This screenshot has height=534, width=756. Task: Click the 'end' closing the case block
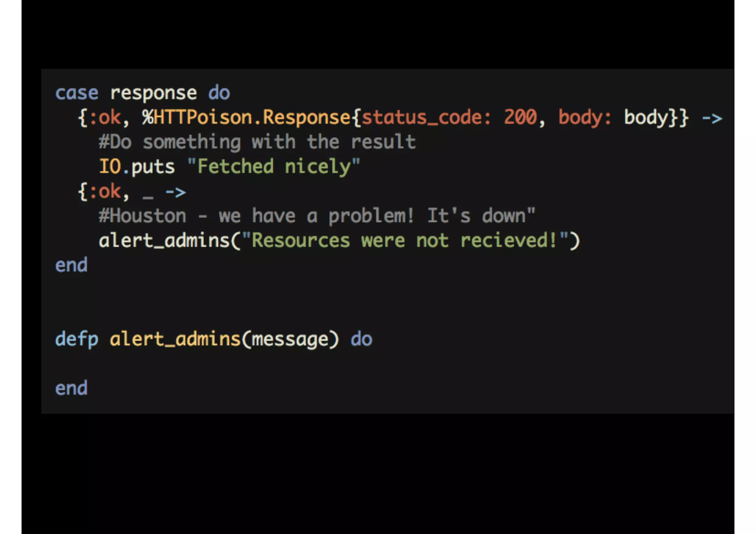pos(71,265)
